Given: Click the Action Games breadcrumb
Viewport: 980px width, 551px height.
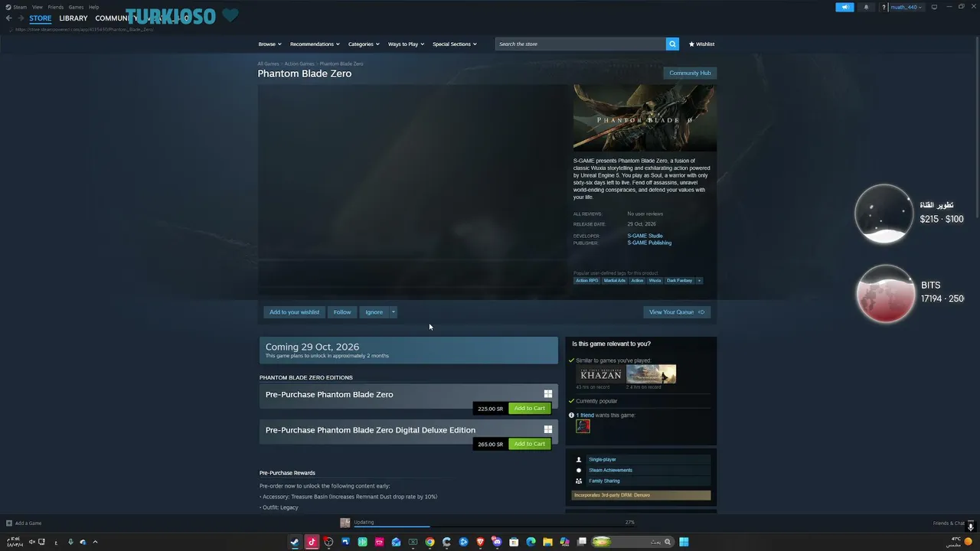Looking at the screenshot, I should pos(299,64).
